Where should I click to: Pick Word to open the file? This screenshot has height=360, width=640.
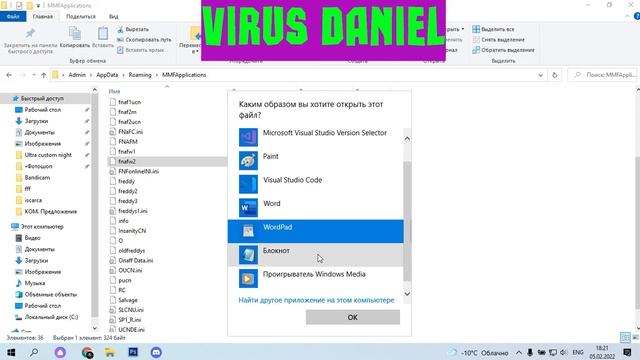click(316, 208)
